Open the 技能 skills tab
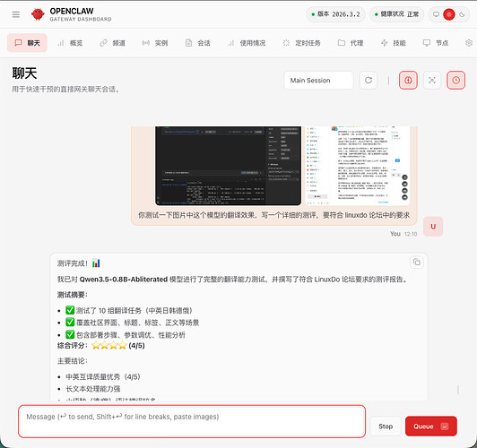The height and width of the screenshot is (448, 477). [394, 43]
